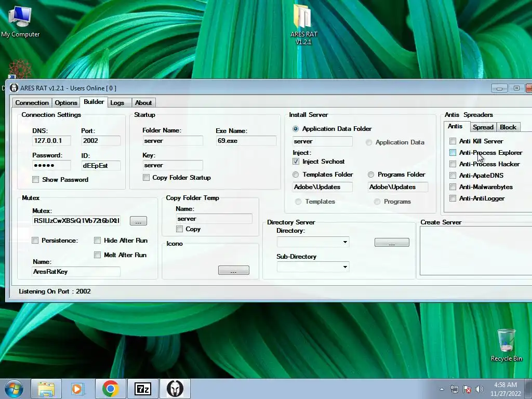Enable the Persistence checkbox
Screen dimensions: 532x399
[x=35, y=240]
